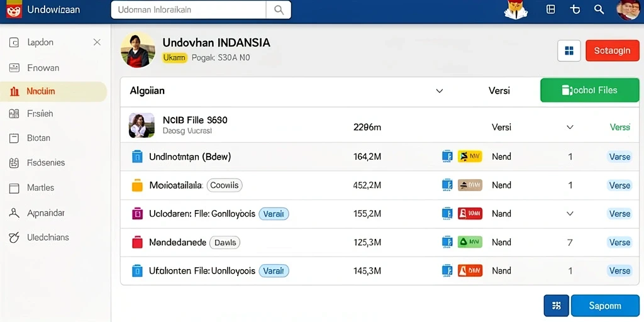The width and height of the screenshot is (644, 322).
Task: Open Apnanidar person icon in sidebar
Action: pos(14,213)
